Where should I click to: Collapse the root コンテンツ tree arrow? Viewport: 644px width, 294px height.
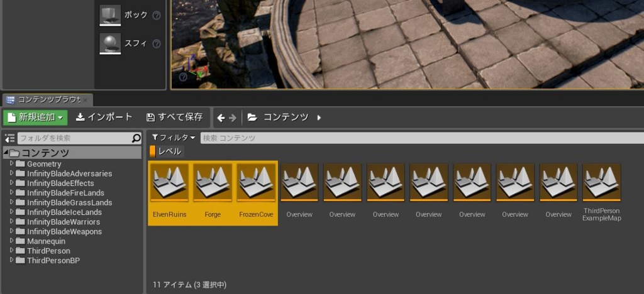(6, 153)
